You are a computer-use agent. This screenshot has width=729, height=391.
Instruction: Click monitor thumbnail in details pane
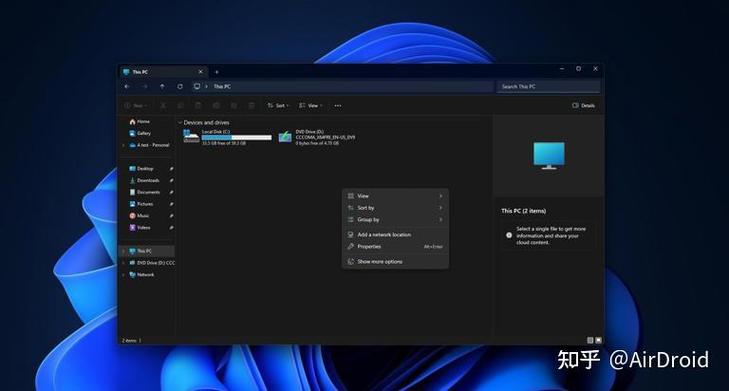coord(549,156)
